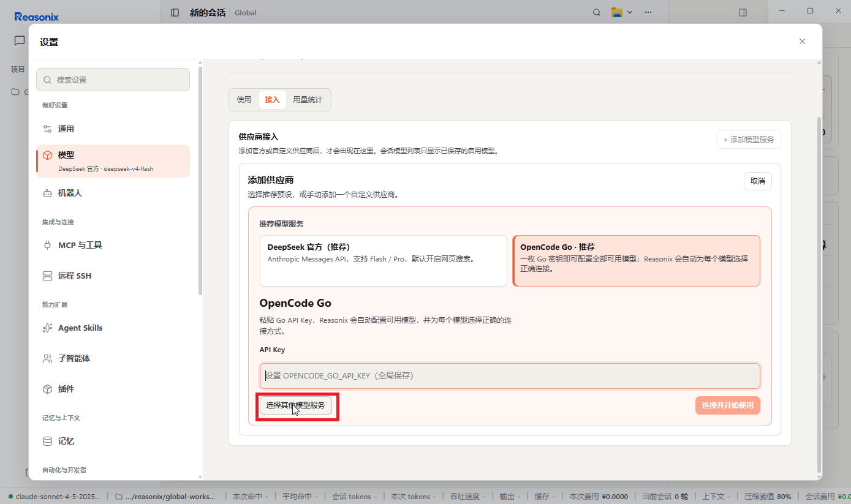Switch to the 使用 tab
This screenshot has height=504, width=851.
click(244, 100)
